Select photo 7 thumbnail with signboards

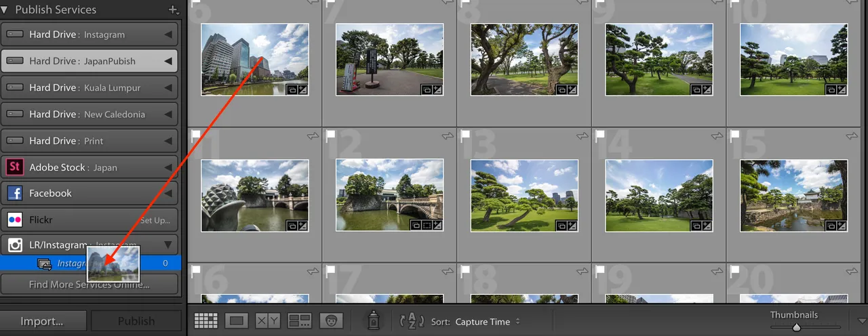pyautogui.click(x=390, y=60)
